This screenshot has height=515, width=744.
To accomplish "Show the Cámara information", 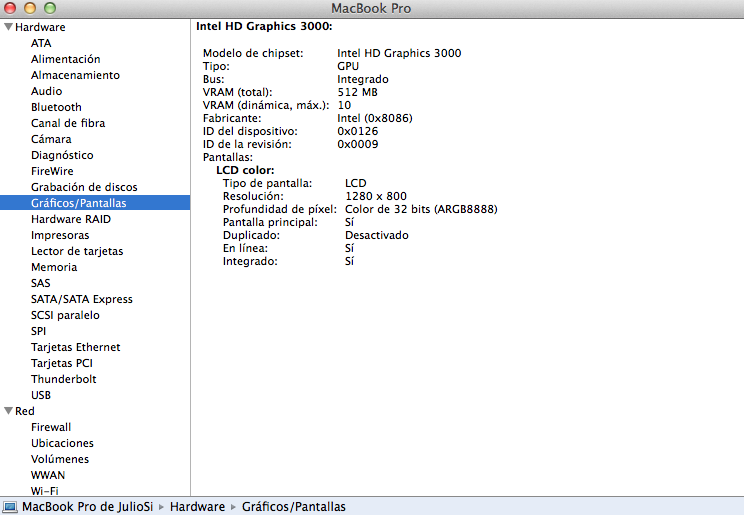I will (x=51, y=139).
